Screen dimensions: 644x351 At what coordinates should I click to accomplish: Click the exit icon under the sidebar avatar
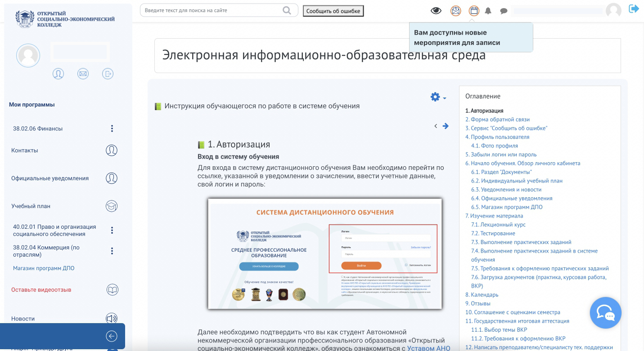(x=108, y=74)
